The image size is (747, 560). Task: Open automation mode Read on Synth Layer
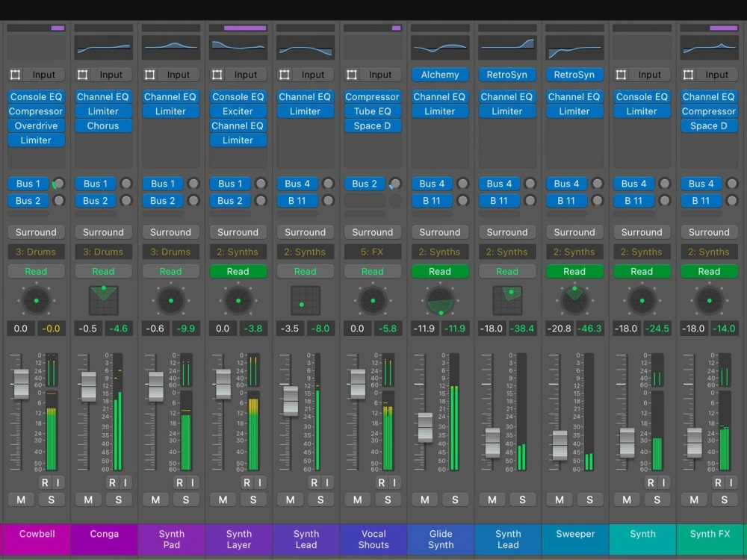click(x=238, y=272)
